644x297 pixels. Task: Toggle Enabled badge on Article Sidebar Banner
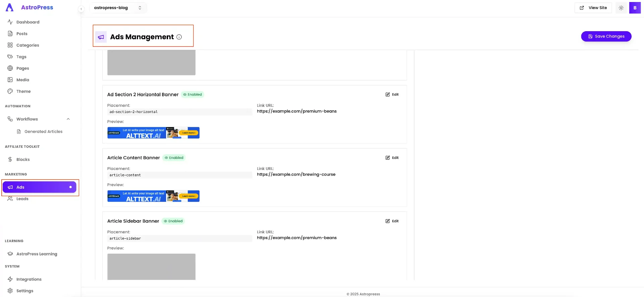[173, 221]
